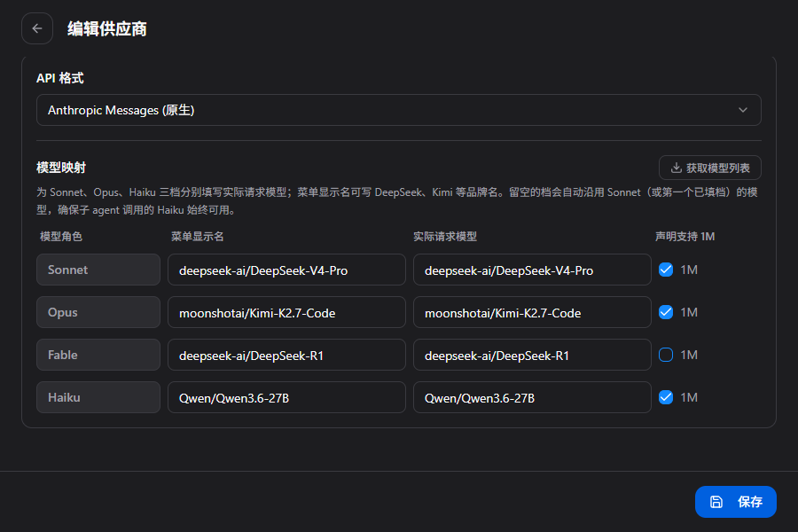This screenshot has width=798, height=532.
Task: Uncheck 1M support for Opus row
Action: [666, 312]
